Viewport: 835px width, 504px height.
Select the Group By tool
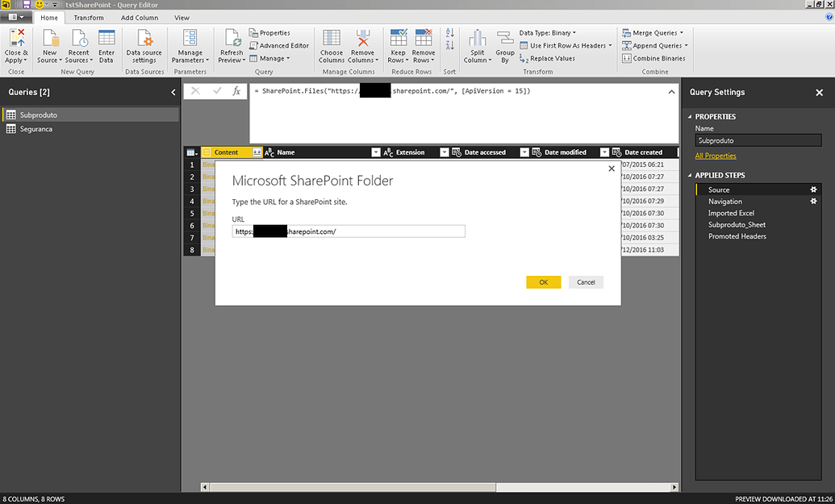(x=504, y=47)
